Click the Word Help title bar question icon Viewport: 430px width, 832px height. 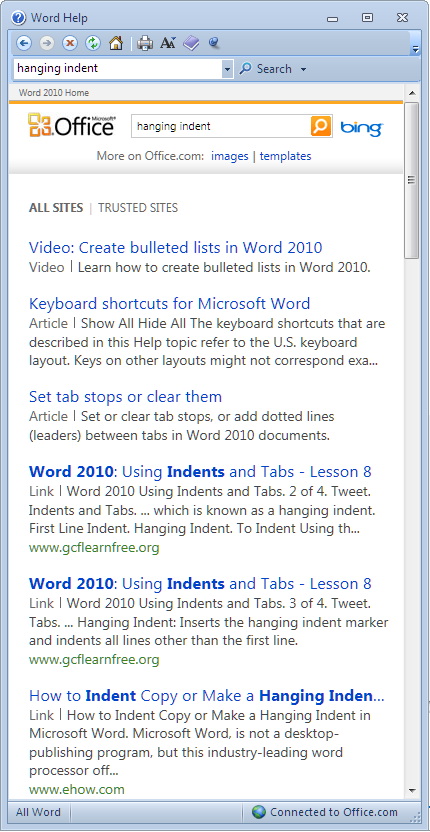[19, 18]
